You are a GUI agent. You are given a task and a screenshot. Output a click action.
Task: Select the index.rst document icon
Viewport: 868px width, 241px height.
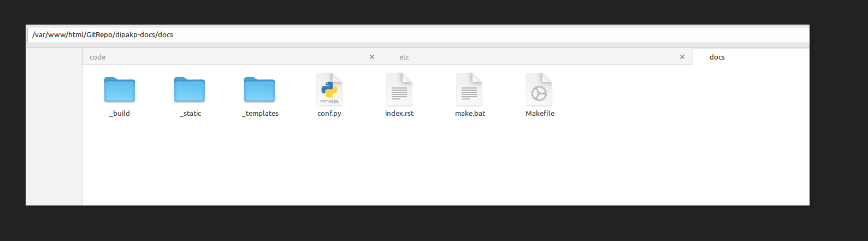tap(399, 90)
